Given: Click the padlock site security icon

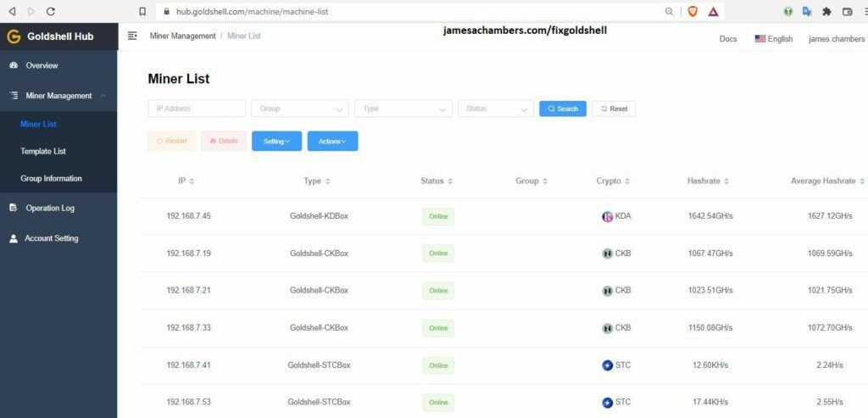Looking at the screenshot, I should point(165,11).
